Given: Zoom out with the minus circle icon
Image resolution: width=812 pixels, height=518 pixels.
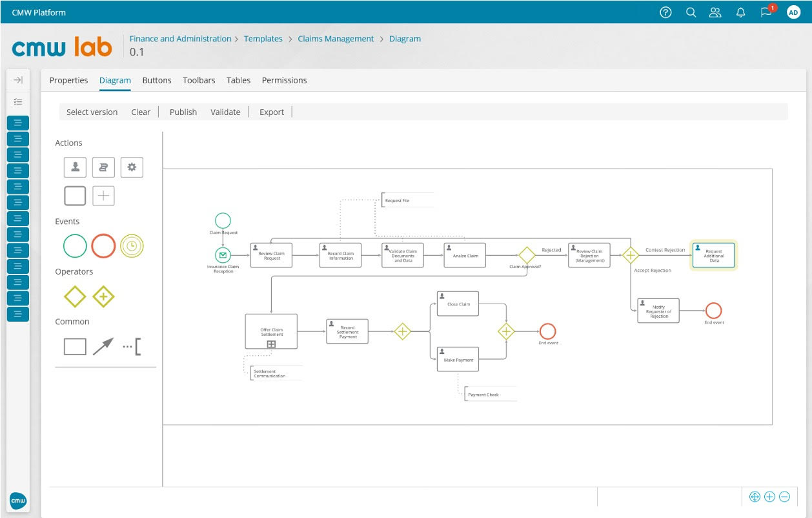Looking at the screenshot, I should [784, 497].
